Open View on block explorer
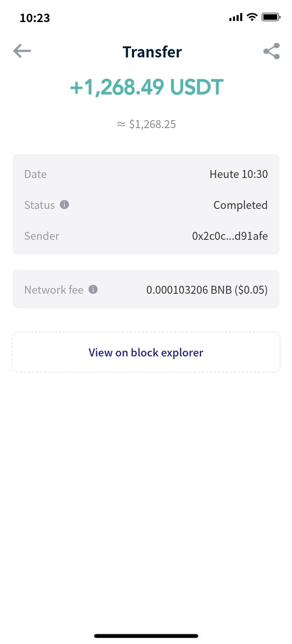292x644 pixels. pos(146,352)
